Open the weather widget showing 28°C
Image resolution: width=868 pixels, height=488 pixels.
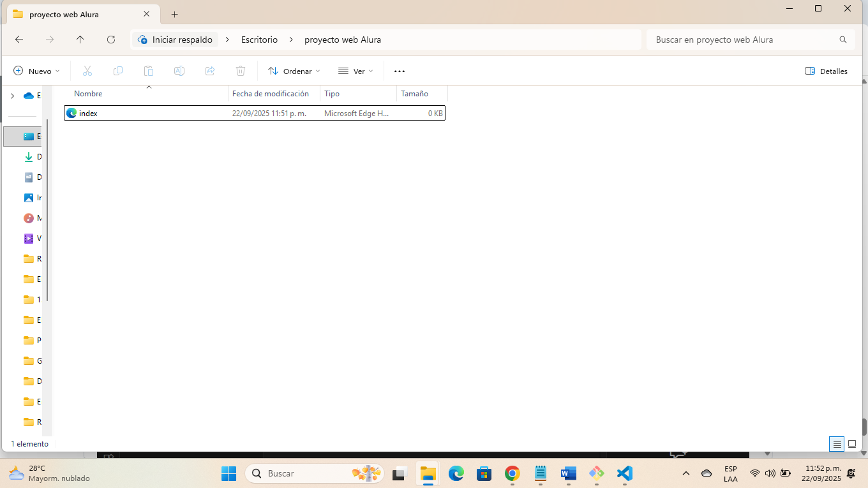pos(49,473)
